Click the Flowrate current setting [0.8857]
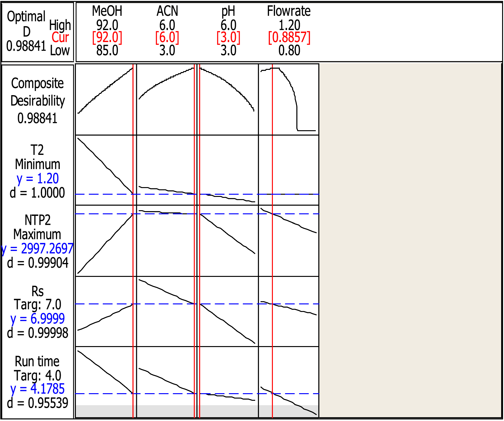504x421 pixels. [289, 38]
